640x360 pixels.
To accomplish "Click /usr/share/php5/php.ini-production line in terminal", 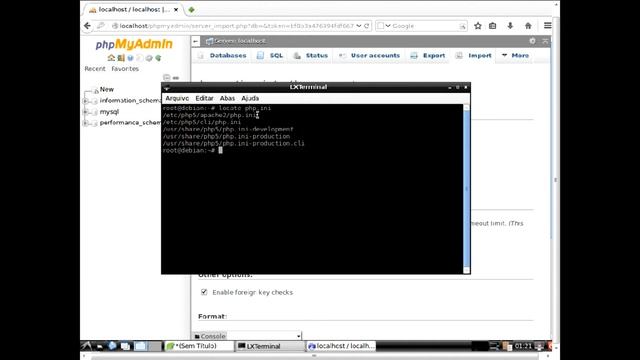I will [226, 136].
